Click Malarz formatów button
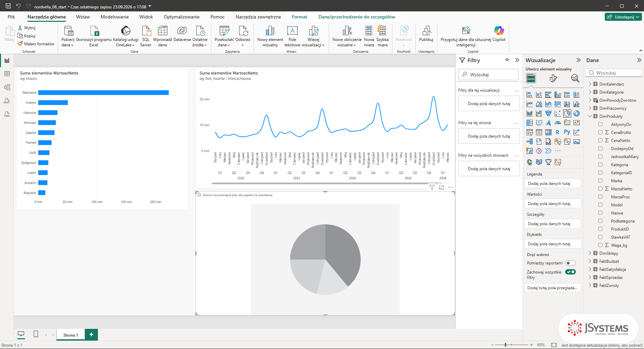 point(36,44)
